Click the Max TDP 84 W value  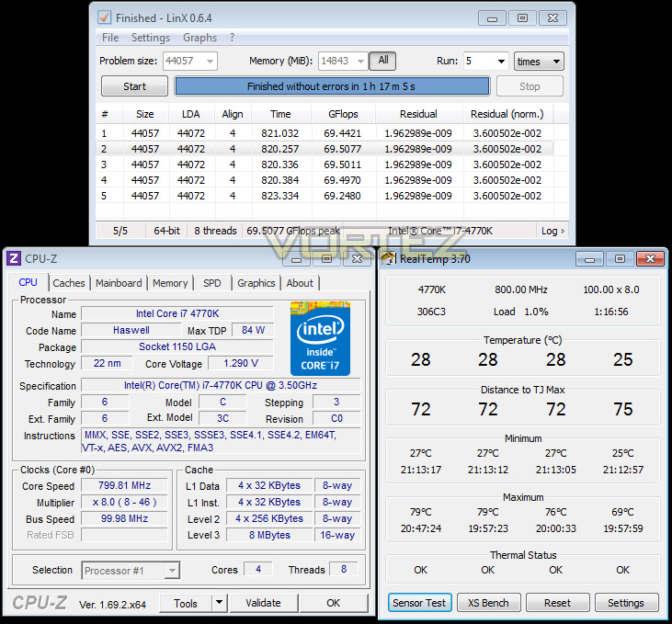point(253,330)
